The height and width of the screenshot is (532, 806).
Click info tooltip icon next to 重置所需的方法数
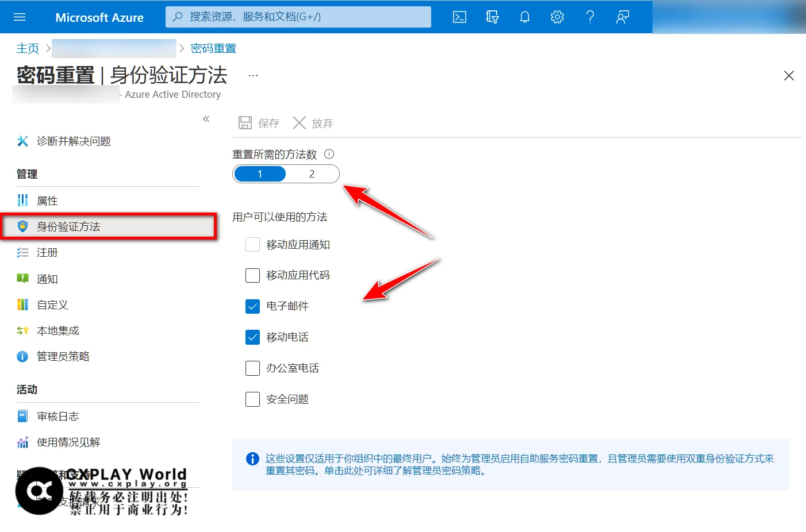click(x=329, y=154)
